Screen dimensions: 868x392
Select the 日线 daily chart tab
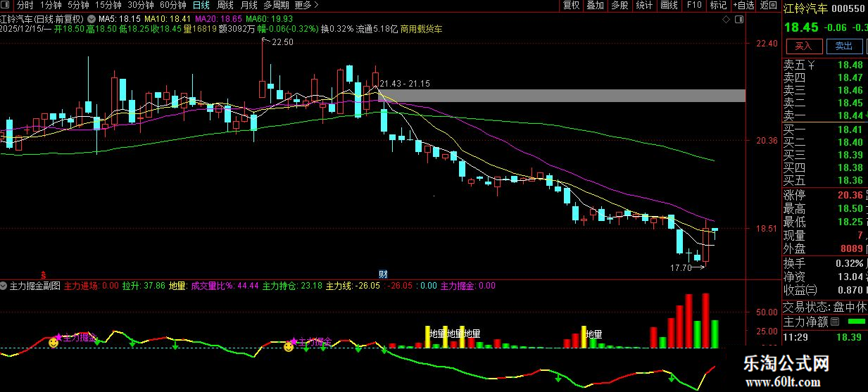201,5
